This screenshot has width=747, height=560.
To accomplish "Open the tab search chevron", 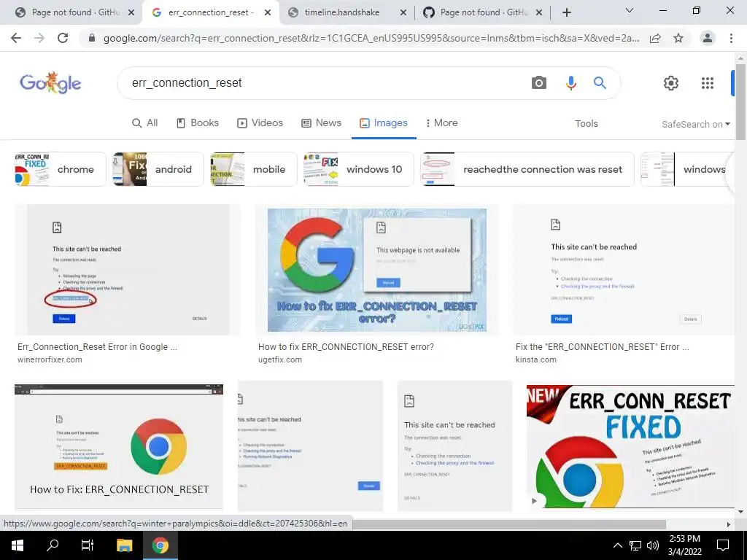I will [630, 10].
